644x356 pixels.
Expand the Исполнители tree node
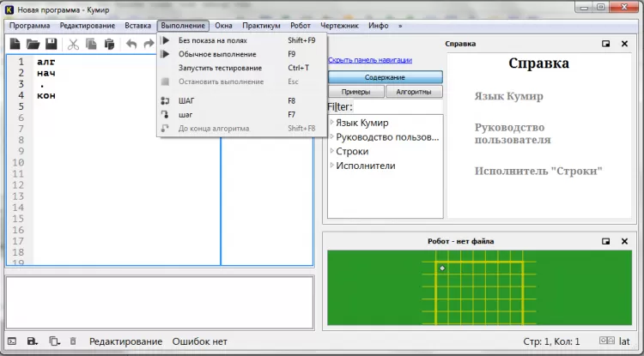[331, 165]
